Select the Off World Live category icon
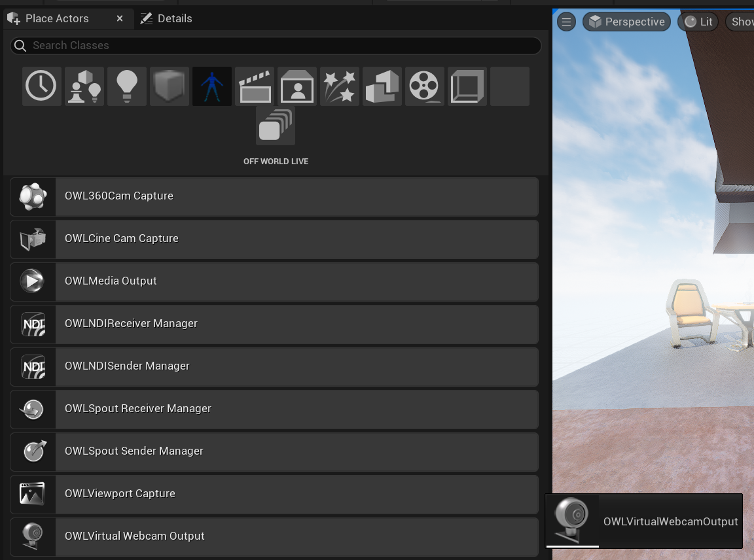The width and height of the screenshot is (754, 560). pos(276,126)
